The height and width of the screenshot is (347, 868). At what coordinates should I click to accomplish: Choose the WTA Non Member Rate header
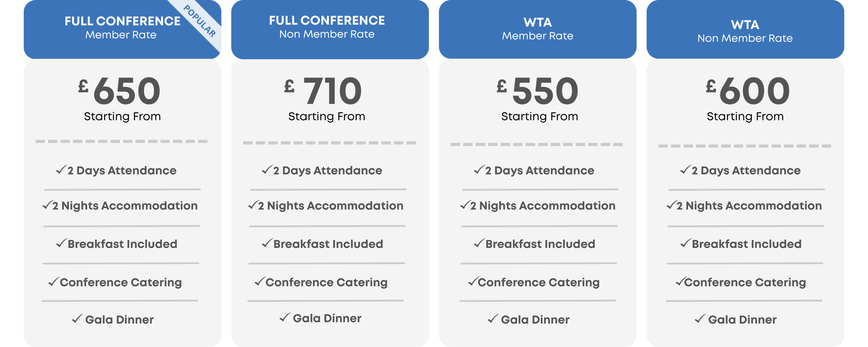[745, 30]
